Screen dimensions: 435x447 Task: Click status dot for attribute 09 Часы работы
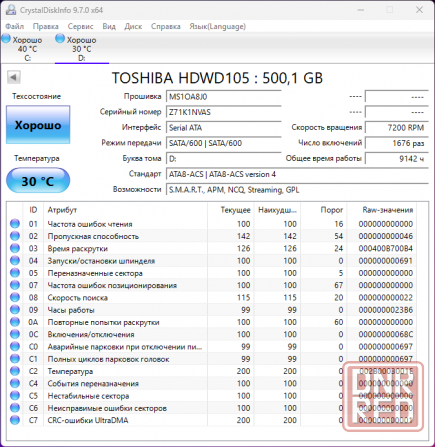[x=15, y=310]
